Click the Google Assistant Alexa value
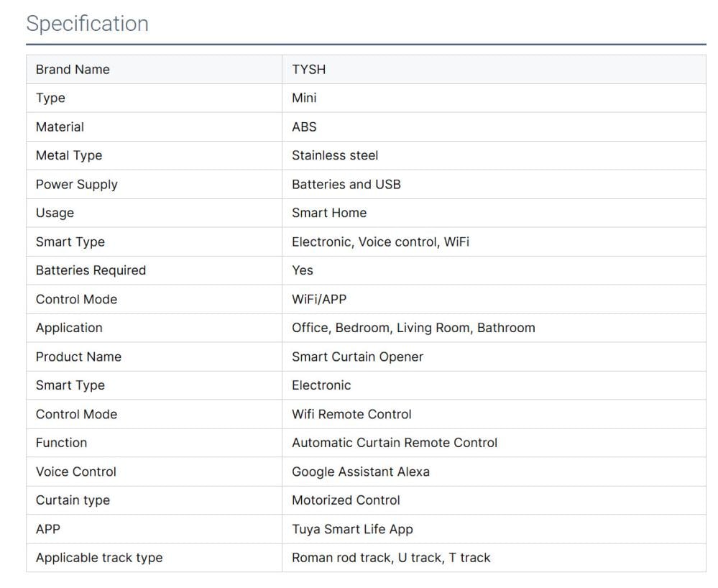 [360, 472]
